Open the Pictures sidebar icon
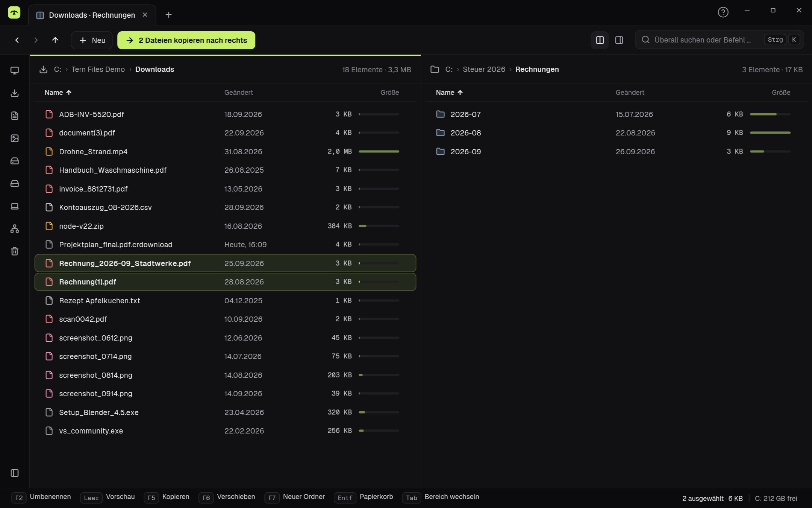Screen dimensions: 812x508 [x=15, y=138]
